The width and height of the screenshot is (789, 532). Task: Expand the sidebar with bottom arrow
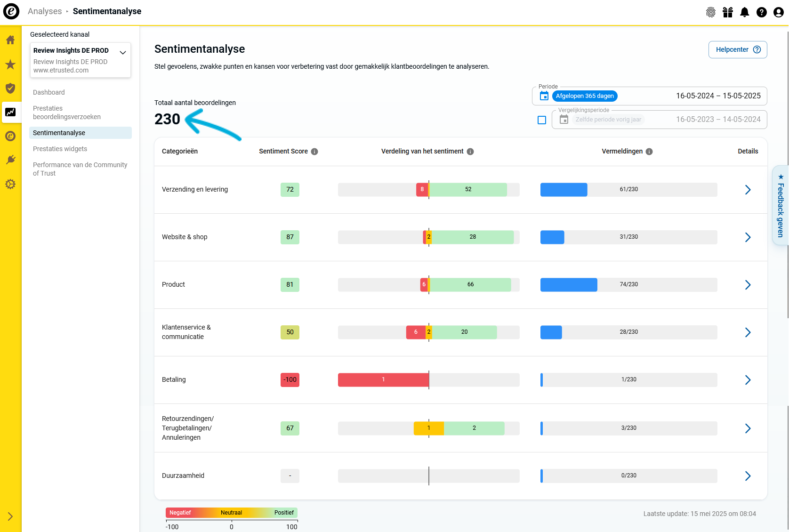point(10,516)
